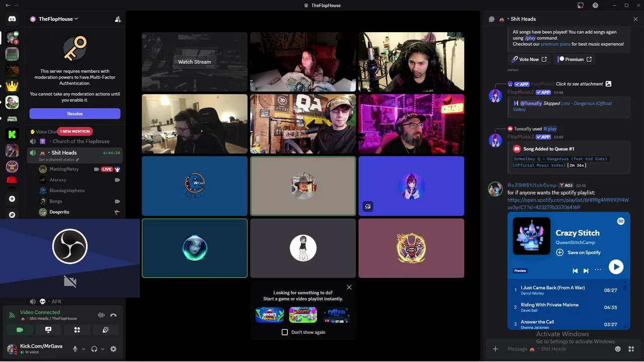The image size is (644, 362).
Task: Select Bluedogstephens in voice member list
Action: click(x=80, y=191)
